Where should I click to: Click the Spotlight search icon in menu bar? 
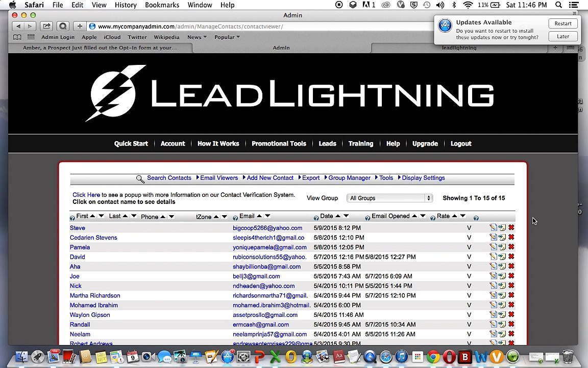point(558,5)
